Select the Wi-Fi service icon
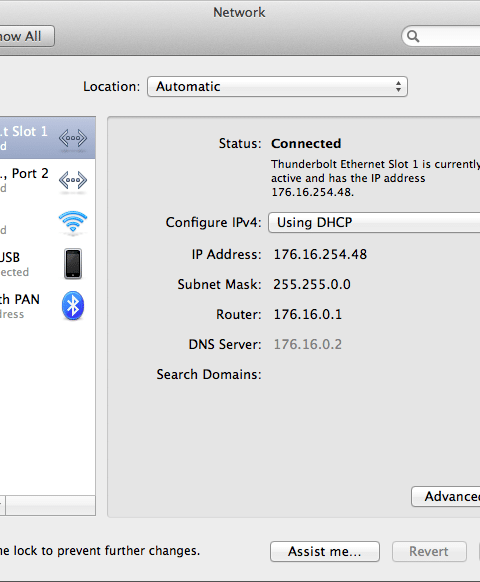The width and height of the screenshot is (480, 582). point(73,222)
